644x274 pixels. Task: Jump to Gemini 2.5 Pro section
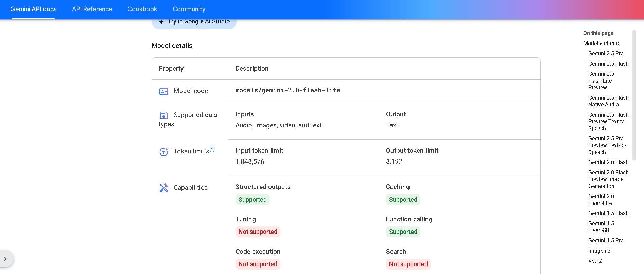(606, 53)
